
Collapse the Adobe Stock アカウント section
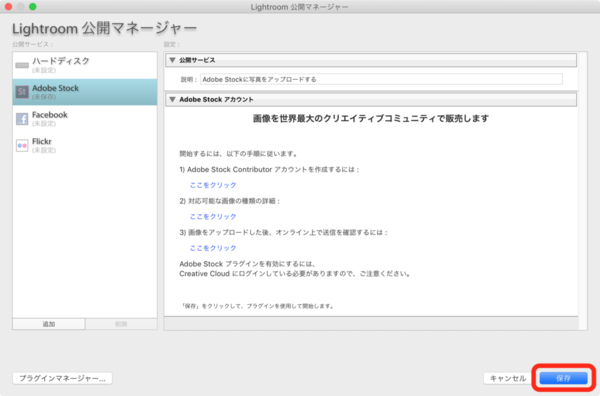(x=173, y=99)
